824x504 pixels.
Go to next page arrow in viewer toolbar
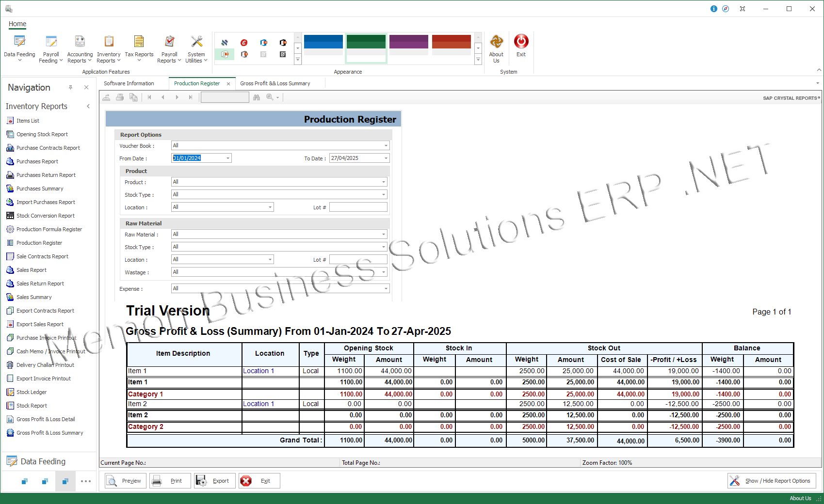pyautogui.click(x=177, y=97)
